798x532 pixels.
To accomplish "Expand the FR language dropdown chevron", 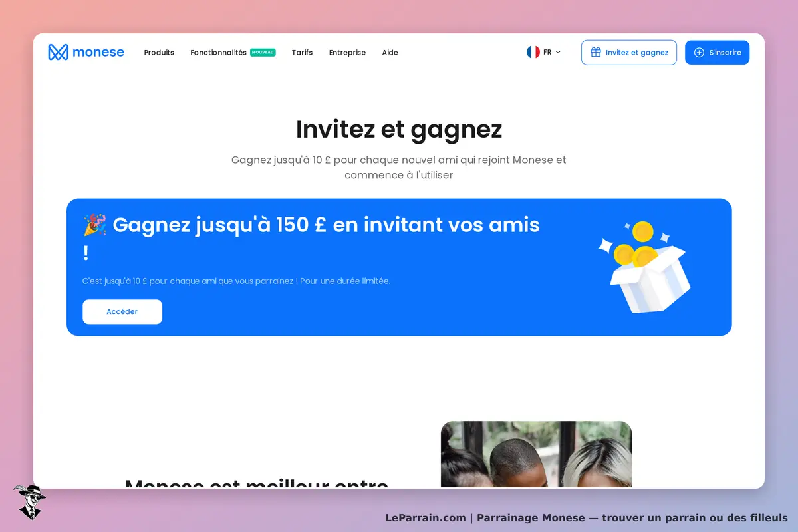I will tap(558, 52).
